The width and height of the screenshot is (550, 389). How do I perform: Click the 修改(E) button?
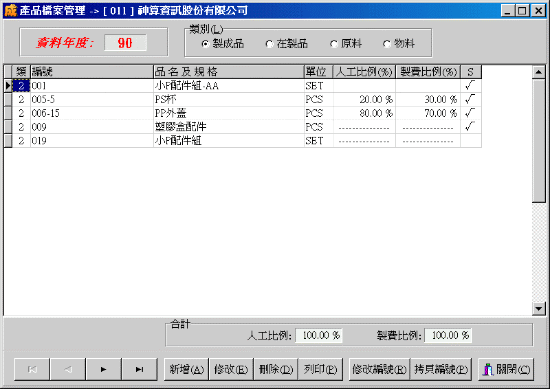tap(231, 369)
